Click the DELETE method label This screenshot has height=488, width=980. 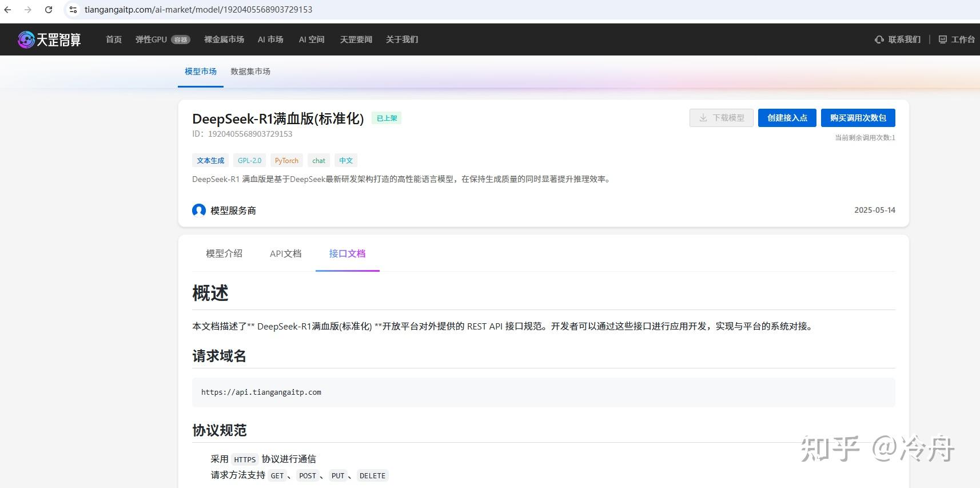click(x=373, y=475)
